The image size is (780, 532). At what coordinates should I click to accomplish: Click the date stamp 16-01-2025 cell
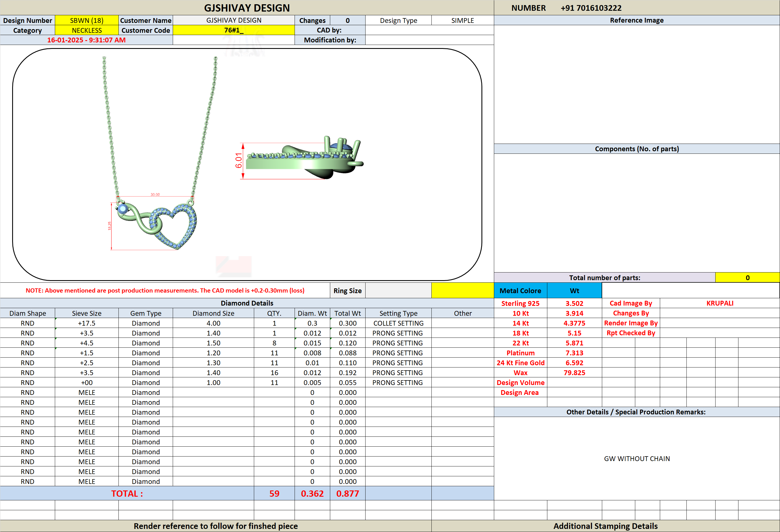tap(86, 40)
